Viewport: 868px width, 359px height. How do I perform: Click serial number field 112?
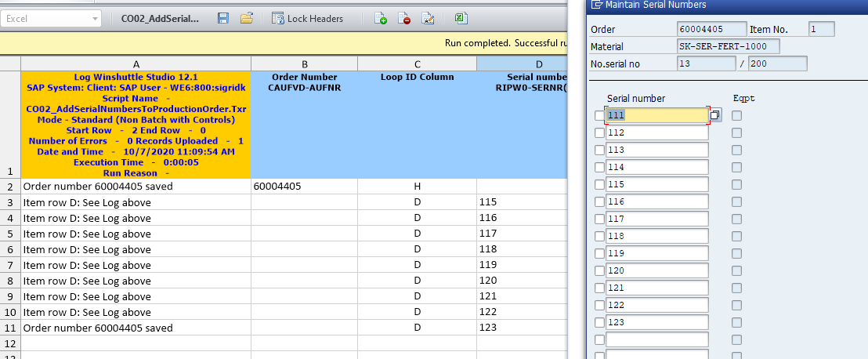(657, 132)
